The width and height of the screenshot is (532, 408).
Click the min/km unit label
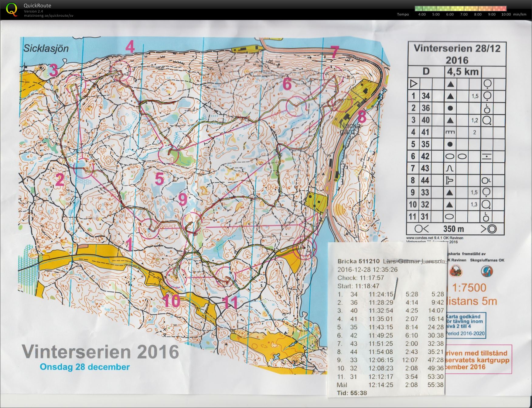coord(520,14)
